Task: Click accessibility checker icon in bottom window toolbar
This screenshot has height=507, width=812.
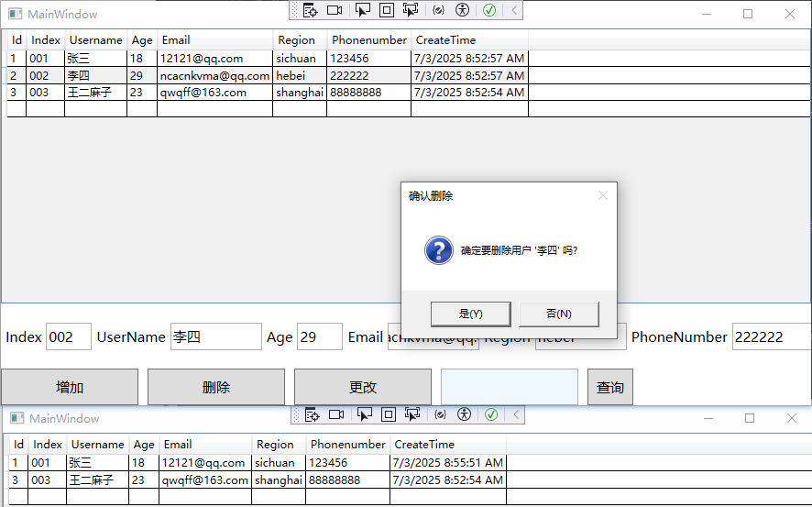Action: point(465,414)
